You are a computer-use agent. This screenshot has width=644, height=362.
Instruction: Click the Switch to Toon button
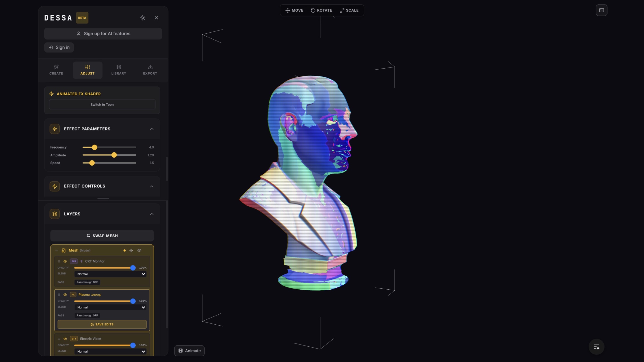[x=102, y=104]
